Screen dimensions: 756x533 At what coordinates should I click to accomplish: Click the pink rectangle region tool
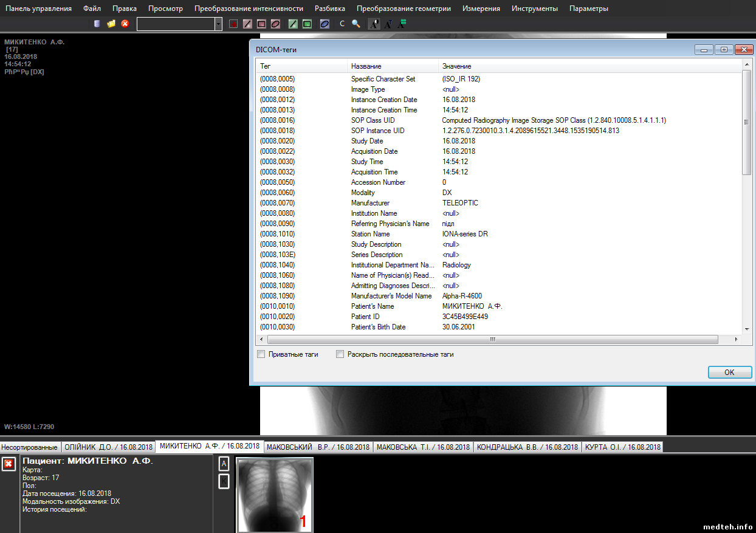point(261,24)
